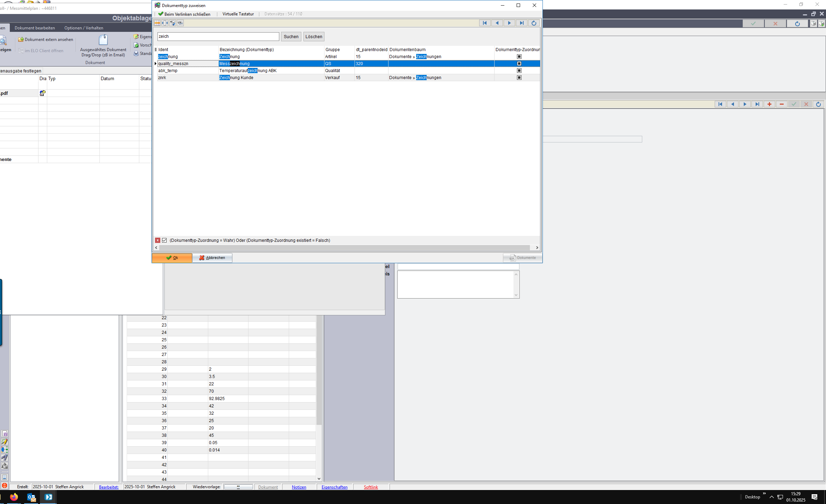The image size is (826, 504).
Task: Jump to first record in dialog navigator
Action: [485, 23]
